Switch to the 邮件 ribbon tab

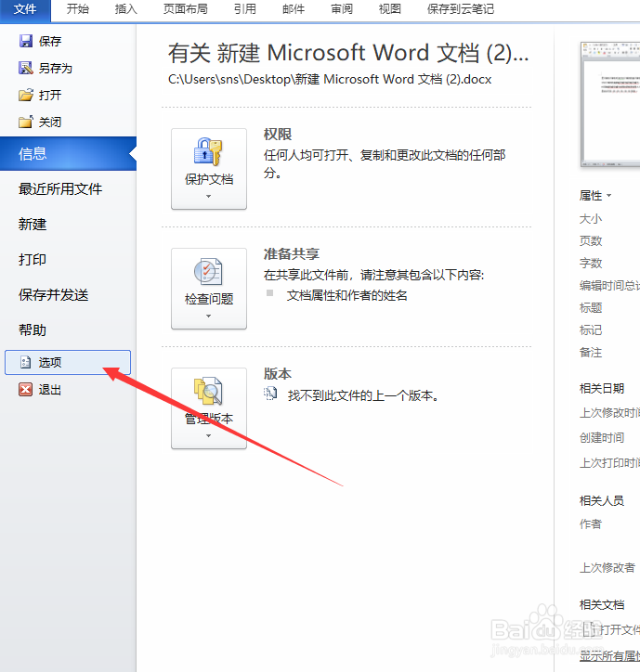294,9
